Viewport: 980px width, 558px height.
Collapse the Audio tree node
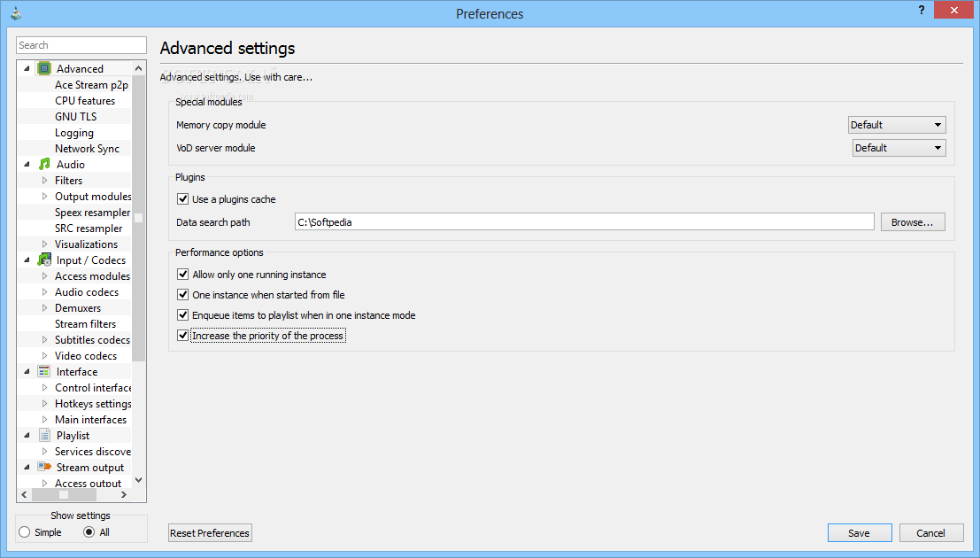(x=27, y=164)
